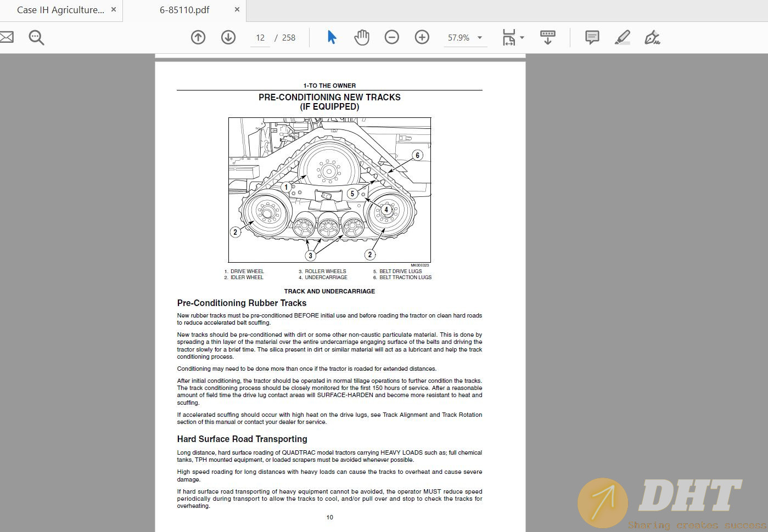
Task: Close the Case IH Agriculture tab
Action: (x=114, y=9)
